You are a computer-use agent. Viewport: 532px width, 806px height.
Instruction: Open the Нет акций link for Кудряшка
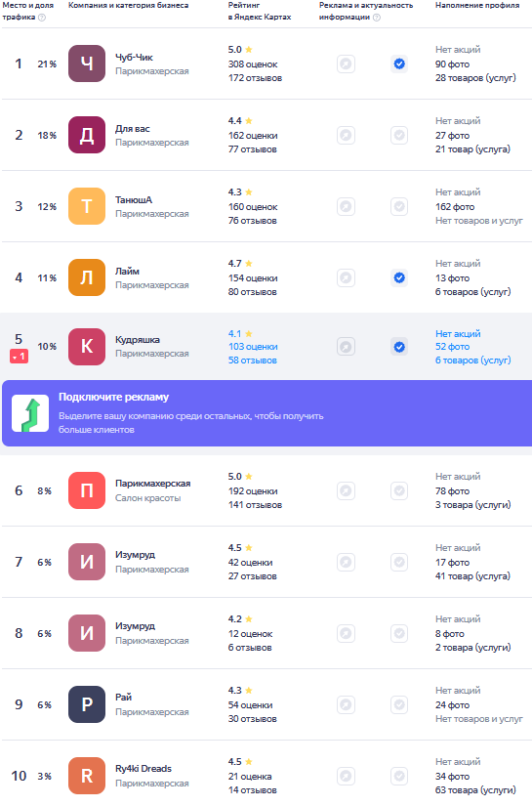[458, 333]
